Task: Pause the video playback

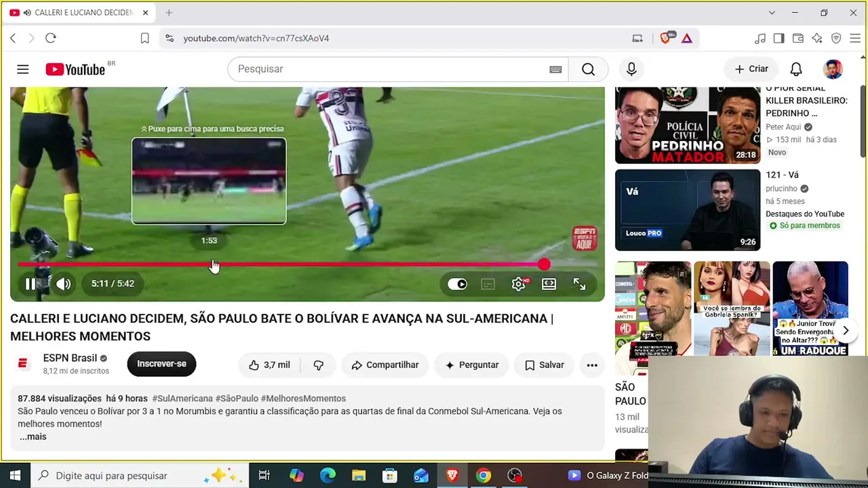Action: tap(30, 284)
